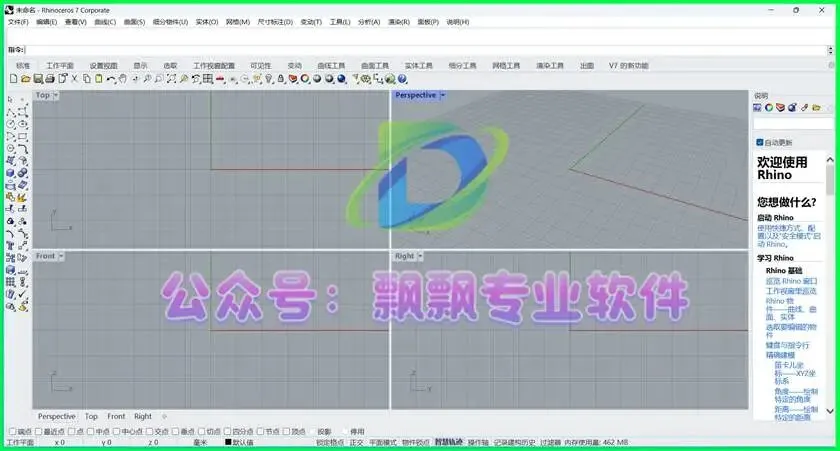Screen dimensions: 840x451
Task: Open the 选取要编辑的物件 help link
Action: (x=791, y=330)
